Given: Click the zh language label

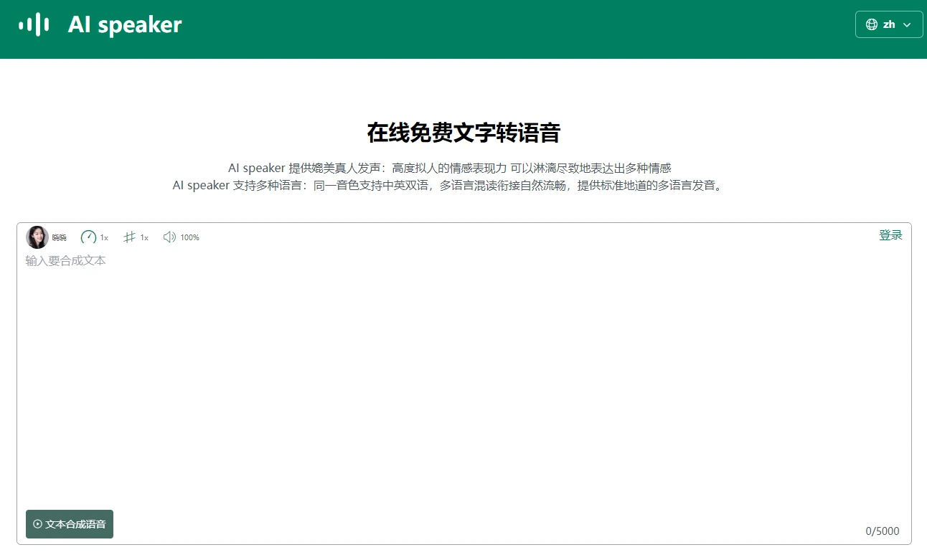Looking at the screenshot, I should pyautogui.click(x=889, y=24).
